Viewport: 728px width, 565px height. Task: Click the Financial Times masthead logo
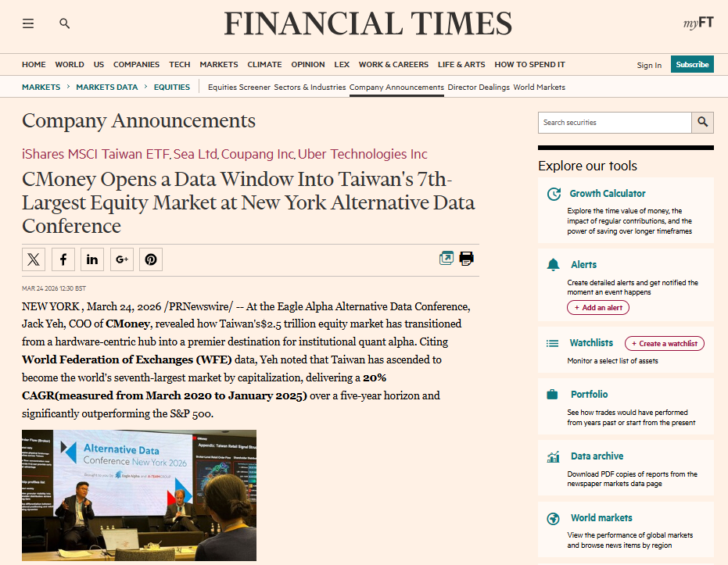[x=368, y=23]
